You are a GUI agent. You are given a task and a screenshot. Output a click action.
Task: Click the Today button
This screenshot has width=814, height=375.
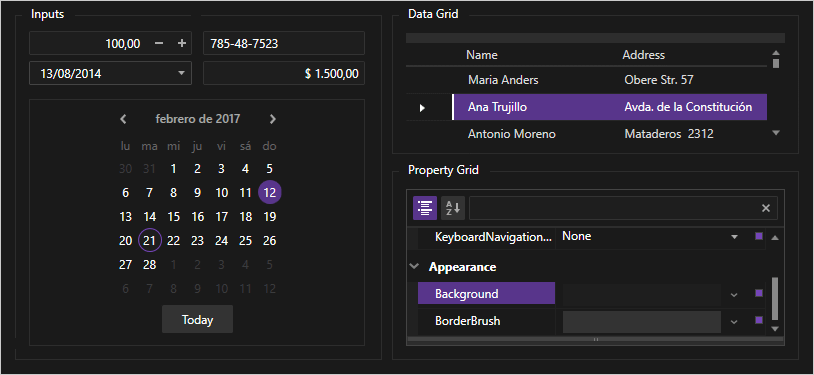197,319
